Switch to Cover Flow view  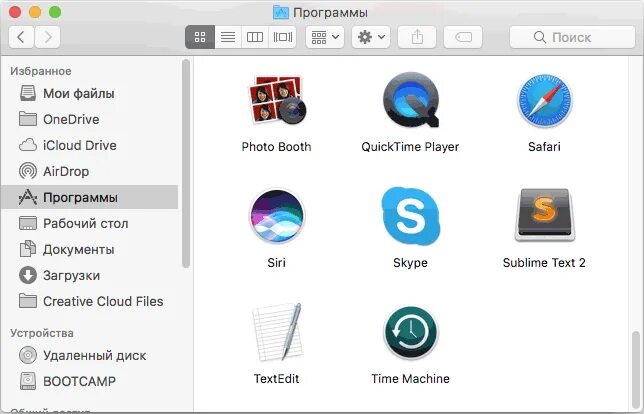click(283, 37)
